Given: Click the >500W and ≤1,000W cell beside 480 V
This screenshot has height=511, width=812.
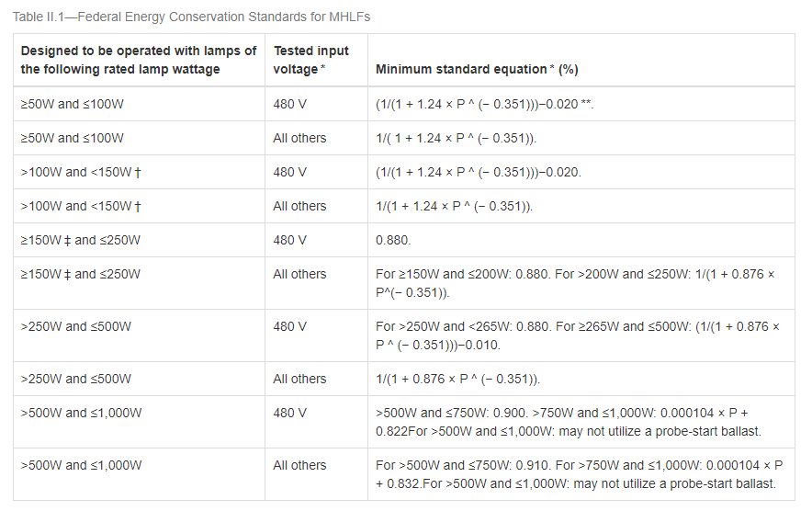Looking at the screenshot, I should [81, 413].
